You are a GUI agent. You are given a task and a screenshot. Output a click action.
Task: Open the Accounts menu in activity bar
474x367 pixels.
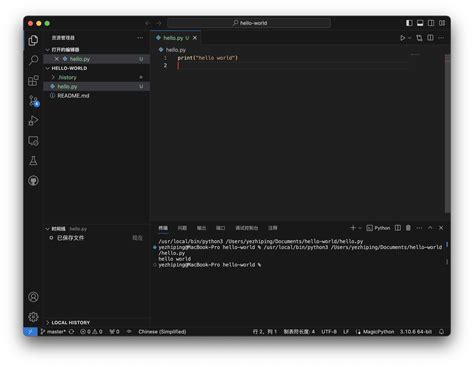tap(33, 297)
